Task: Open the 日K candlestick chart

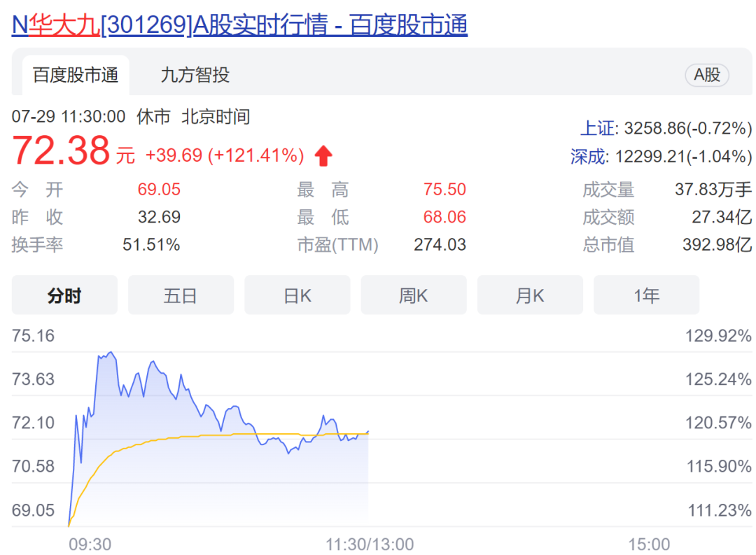Action: coord(297,295)
